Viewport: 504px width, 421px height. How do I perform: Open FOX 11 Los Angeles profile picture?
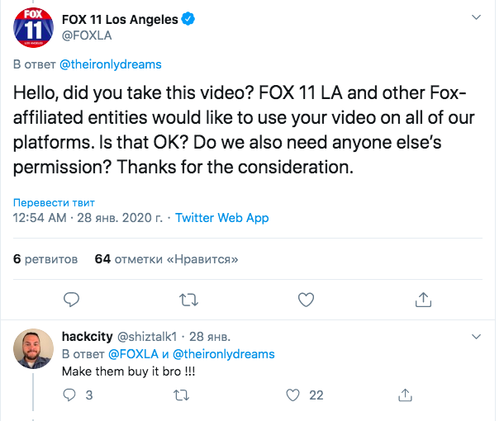coord(33,31)
